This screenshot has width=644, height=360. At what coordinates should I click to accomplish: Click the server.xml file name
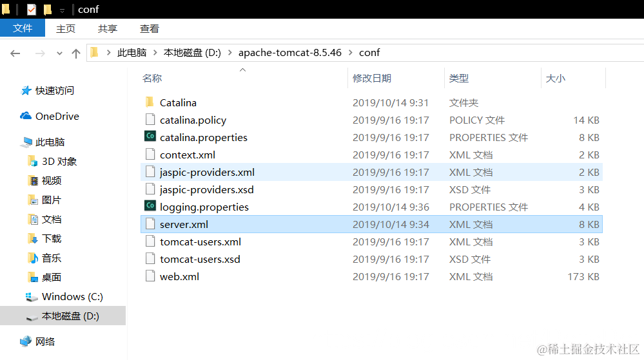(x=184, y=225)
